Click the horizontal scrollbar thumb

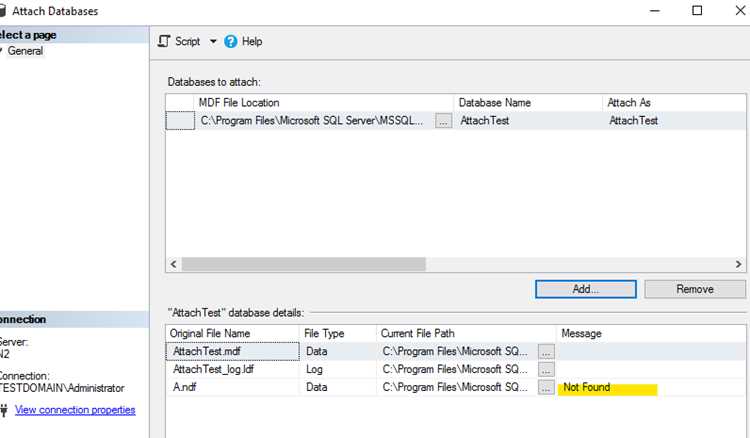pos(304,264)
